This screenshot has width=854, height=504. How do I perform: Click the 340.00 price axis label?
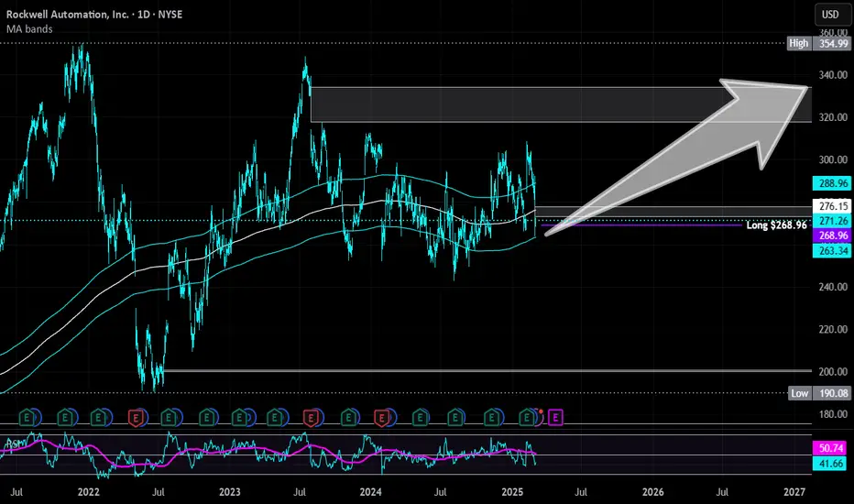point(833,74)
